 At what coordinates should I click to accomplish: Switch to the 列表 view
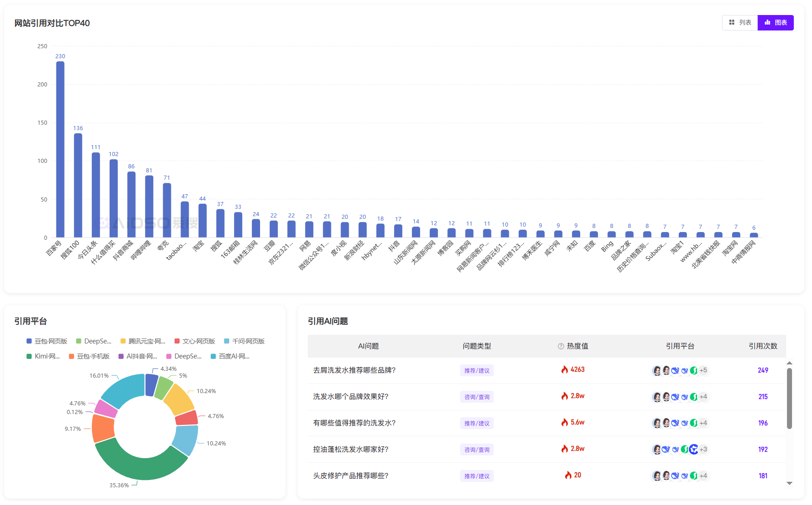click(x=740, y=23)
